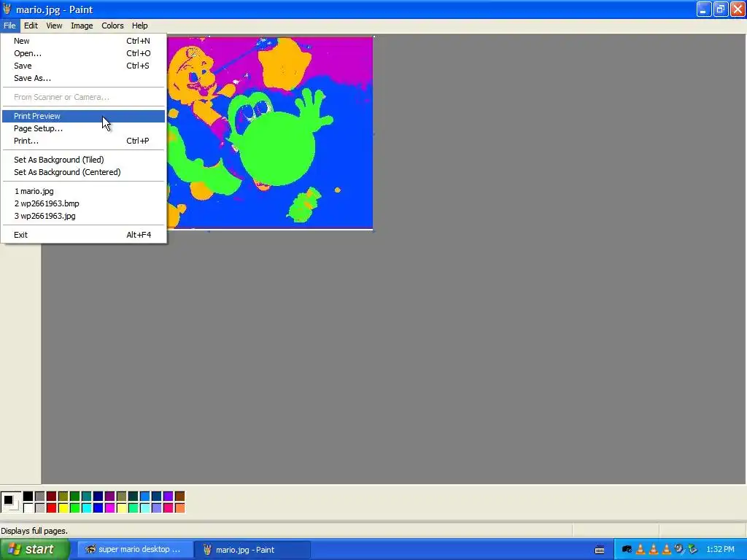Screen dimensions: 747x560
Task: Pick the bright yellow color swatch
Action: pyautogui.click(x=63, y=508)
